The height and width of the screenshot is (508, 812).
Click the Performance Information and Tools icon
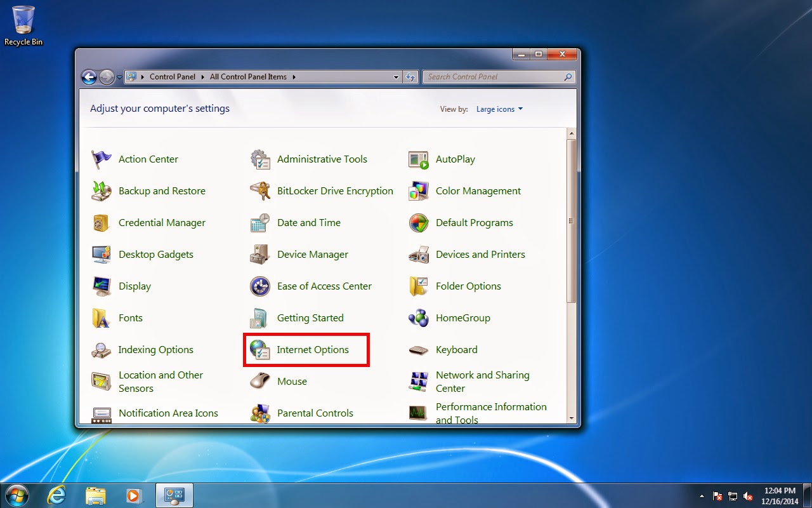point(419,414)
